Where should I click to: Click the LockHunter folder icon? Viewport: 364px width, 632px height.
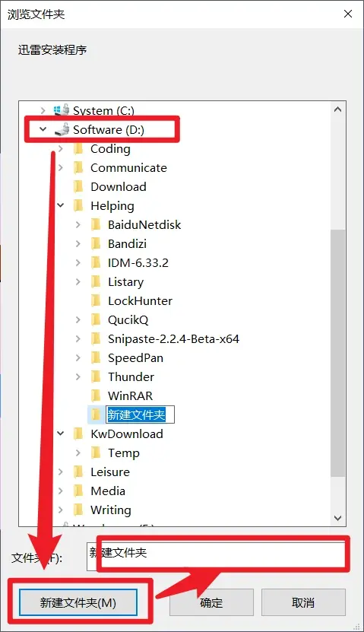[x=96, y=300]
